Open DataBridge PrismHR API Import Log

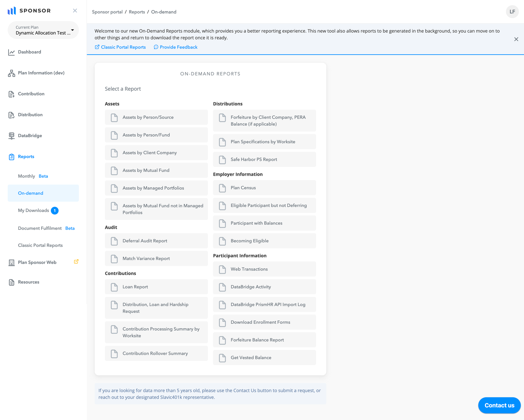click(264, 304)
